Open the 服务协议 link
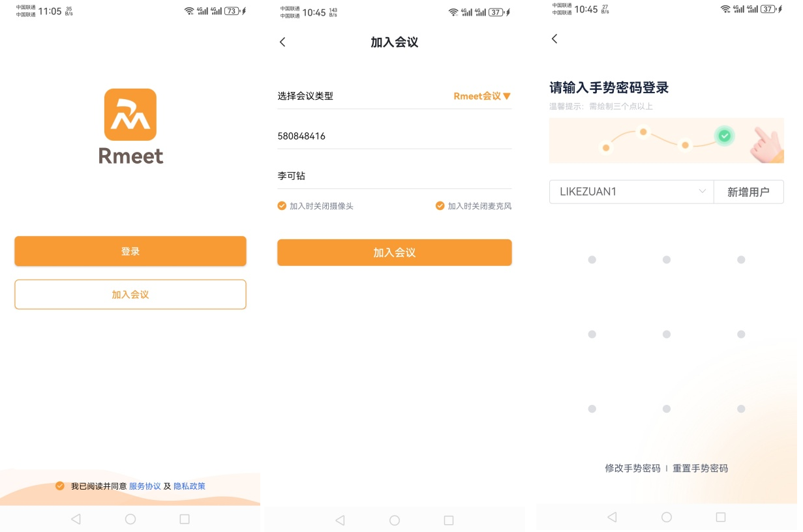The image size is (803, 532). pyautogui.click(x=145, y=486)
